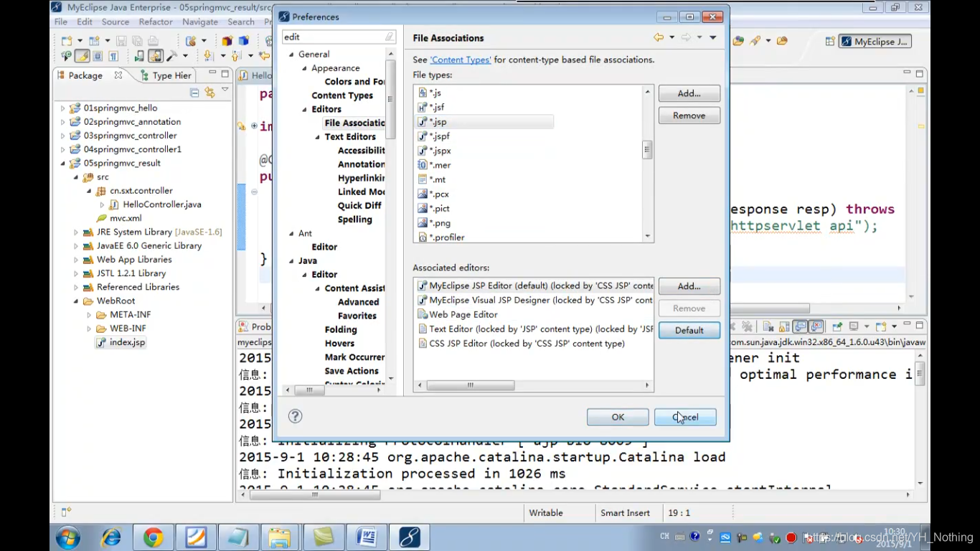Select Content Types in preferences tree
The width and height of the screenshot is (980, 551).
(x=342, y=95)
